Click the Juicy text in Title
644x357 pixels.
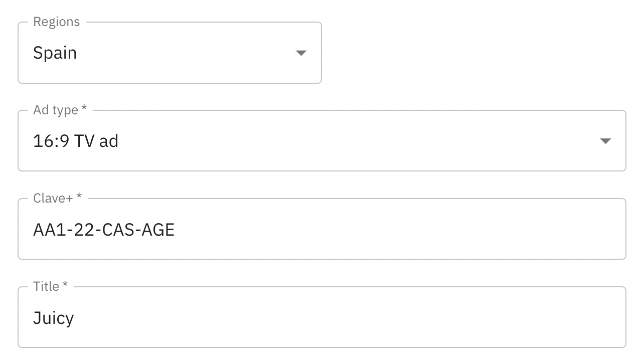(53, 318)
